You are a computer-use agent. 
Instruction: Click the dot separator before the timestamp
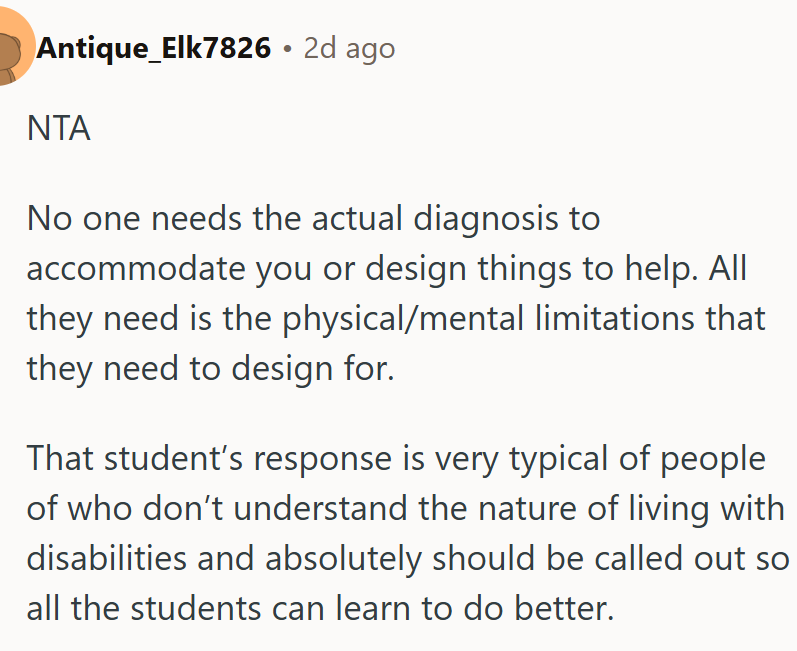click(x=287, y=49)
